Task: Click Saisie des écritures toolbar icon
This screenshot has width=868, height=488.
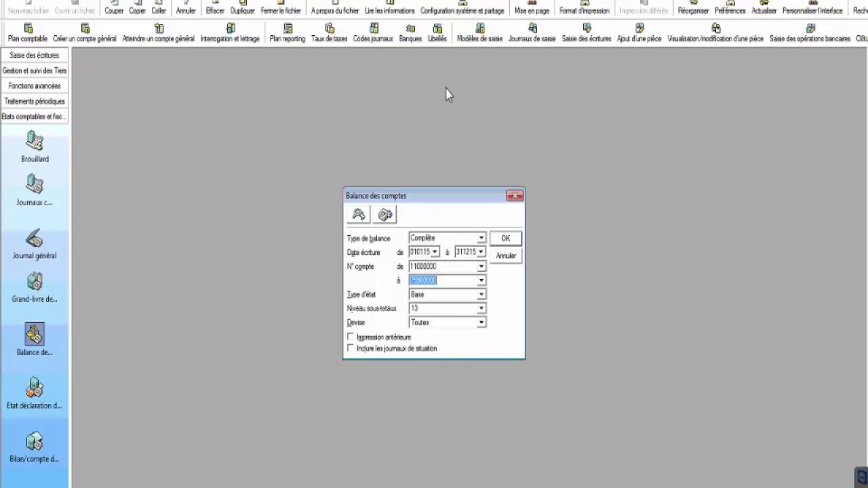Action: [x=587, y=33]
